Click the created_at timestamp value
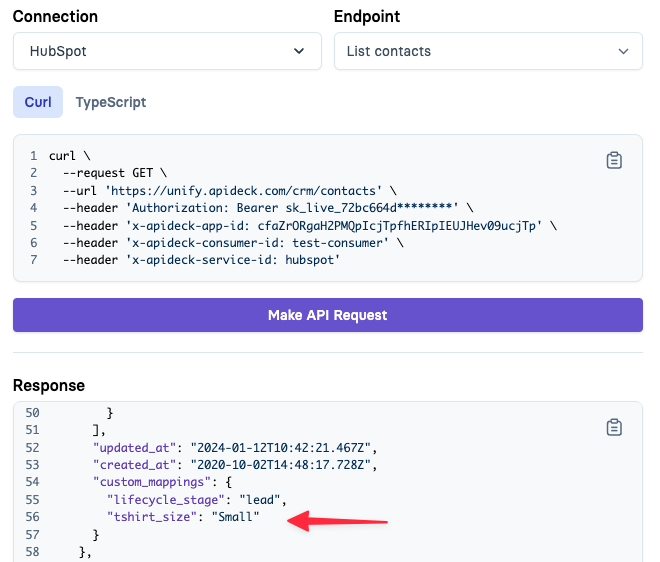Image resolution: width=660 pixels, height=562 pixels. click(281, 465)
